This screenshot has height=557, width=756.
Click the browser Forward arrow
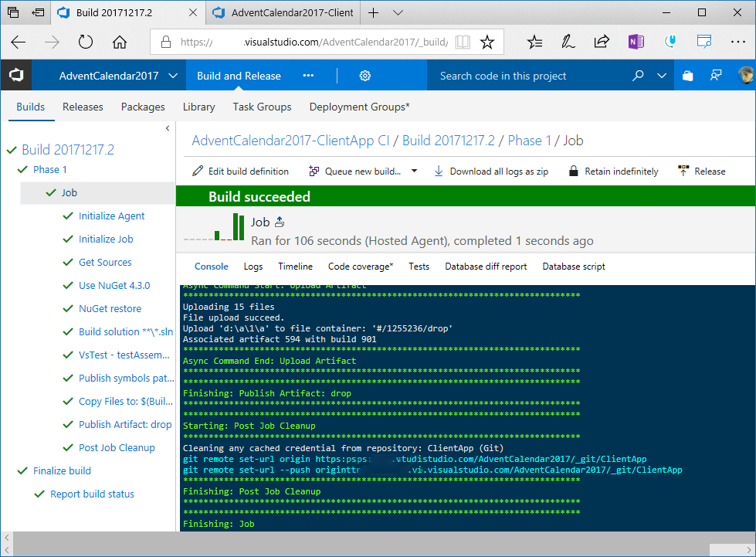click(x=52, y=42)
